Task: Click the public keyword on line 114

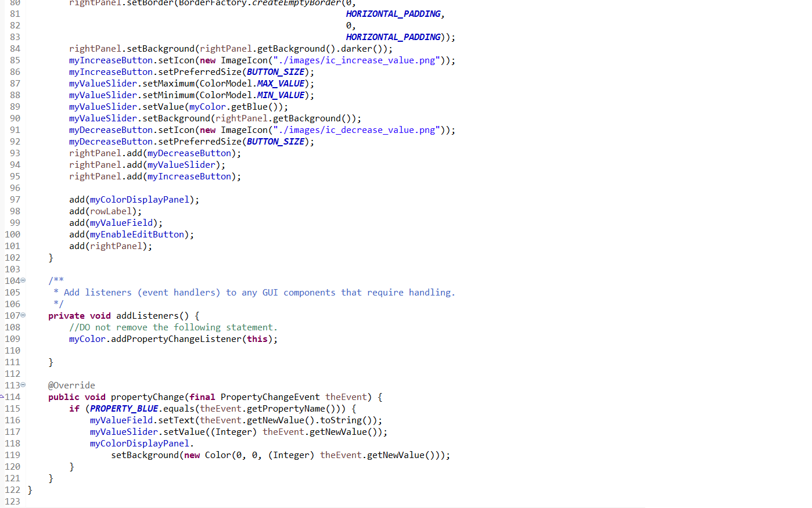Action: pyautogui.click(x=64, y=397)
